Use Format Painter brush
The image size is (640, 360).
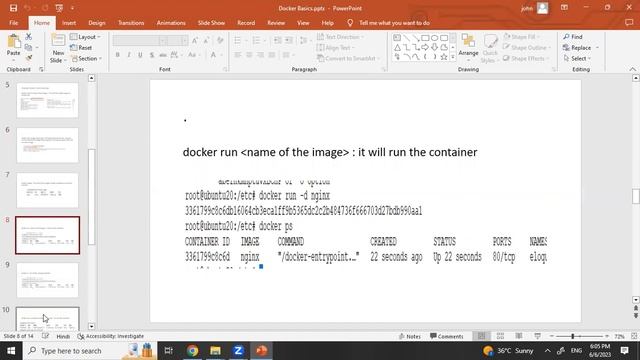click(x=29, y=58)
